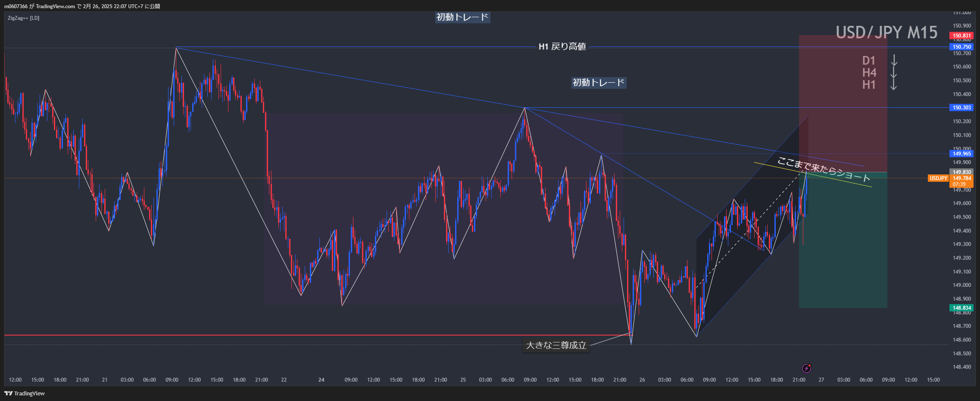Select the ZigZag++ [LD] indicator label
This screenshot has height=401, width=980.
tap(23, 18)
